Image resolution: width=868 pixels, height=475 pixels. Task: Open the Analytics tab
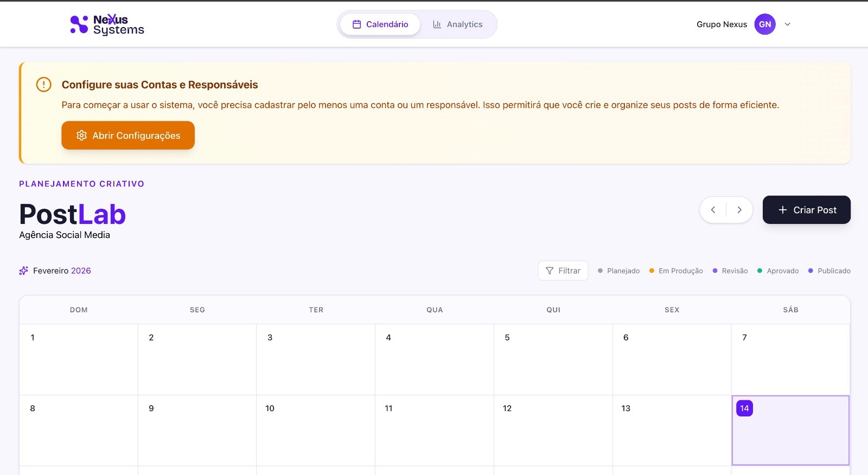(x=457, y=24)
